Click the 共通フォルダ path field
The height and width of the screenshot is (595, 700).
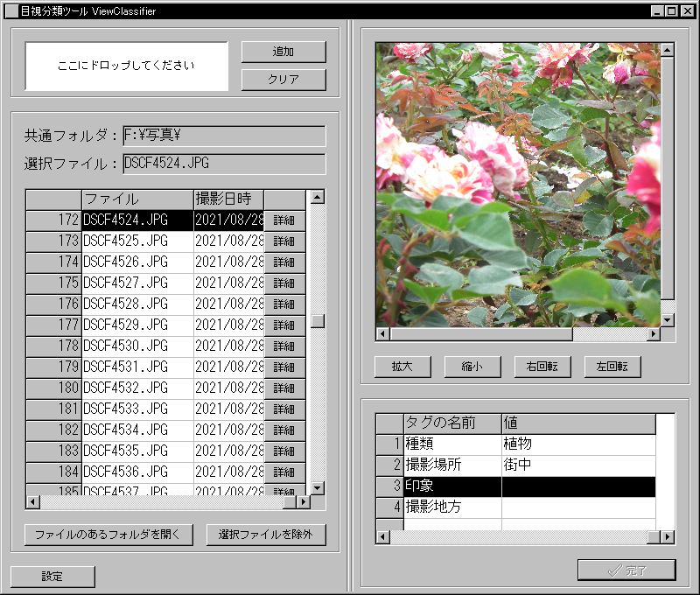(x=224, y=136)
